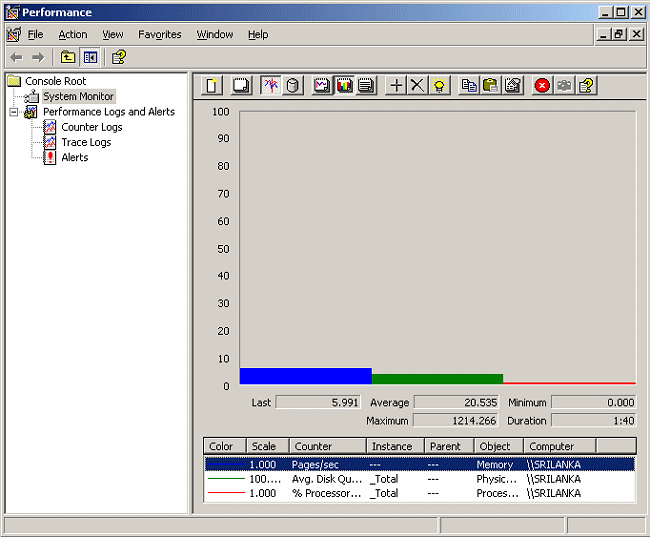Switch to View Histogram icon

click(344, 85)
